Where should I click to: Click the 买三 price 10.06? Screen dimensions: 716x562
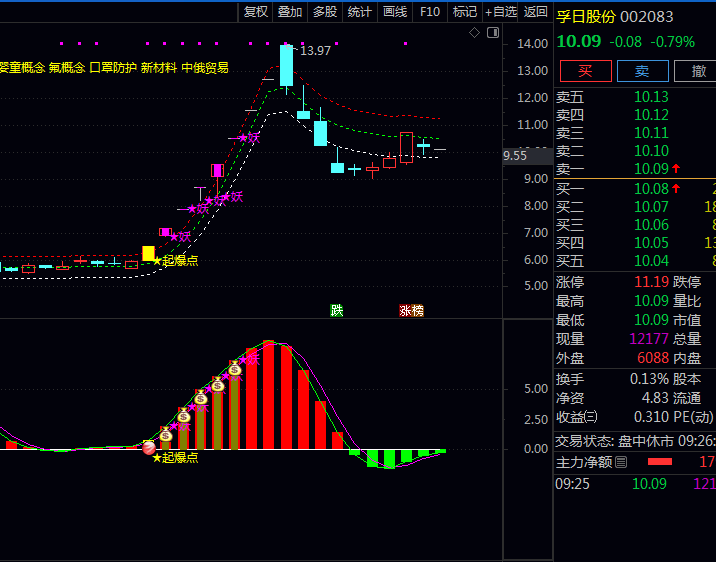[x=651, y=225]
